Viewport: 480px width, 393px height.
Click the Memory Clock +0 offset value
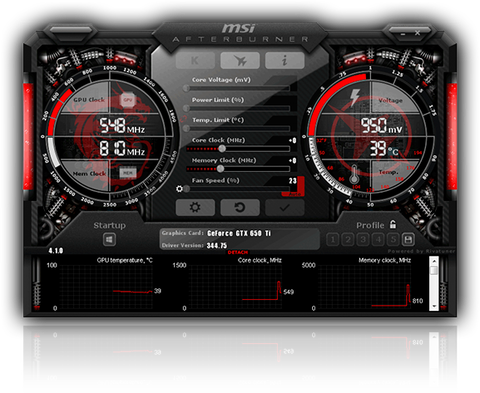(x=292, y=160)
